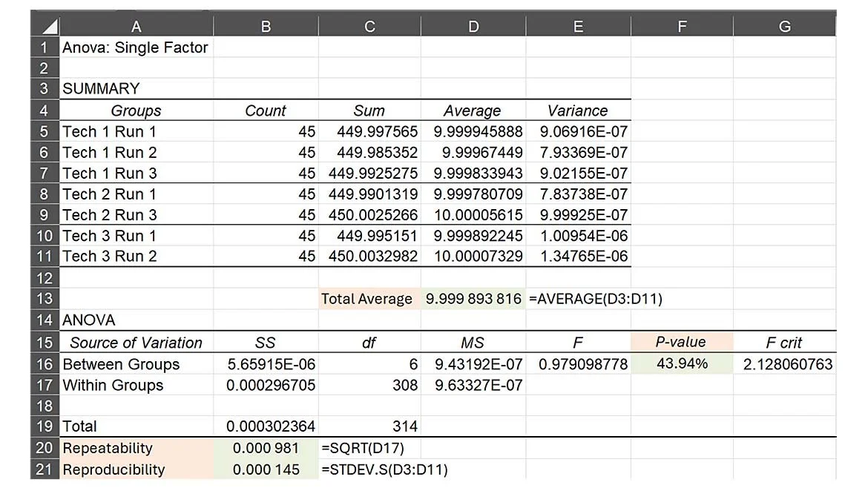Screen dimensions: 868x488
Task: Select the 'Tech 2 Run 3' cell
Action: pyautogui.click(x=137, y=214)
